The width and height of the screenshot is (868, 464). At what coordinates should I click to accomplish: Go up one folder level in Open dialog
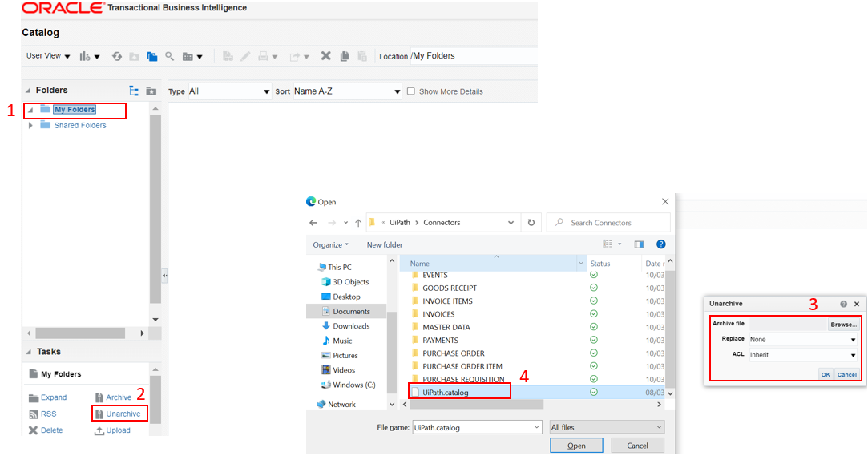tap(357, 223)
